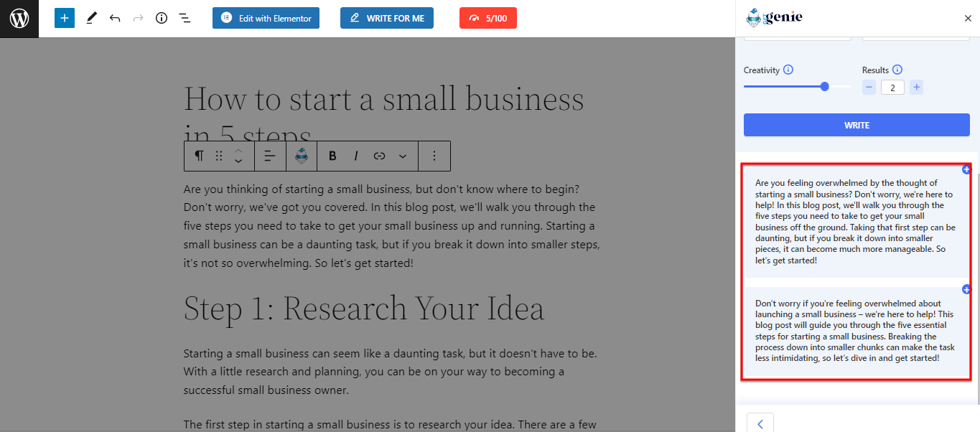Open the text alignment dropdown

(x=270, y=156)
